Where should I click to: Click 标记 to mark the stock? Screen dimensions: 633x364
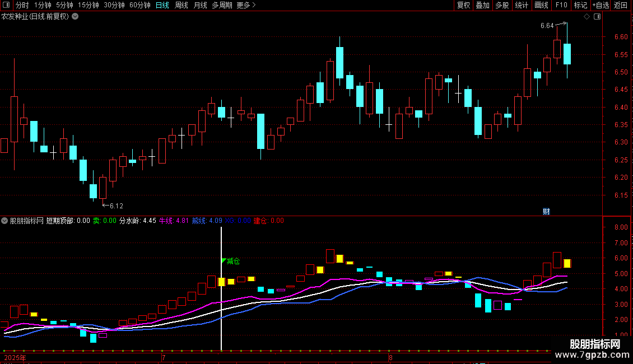(580, 5)
